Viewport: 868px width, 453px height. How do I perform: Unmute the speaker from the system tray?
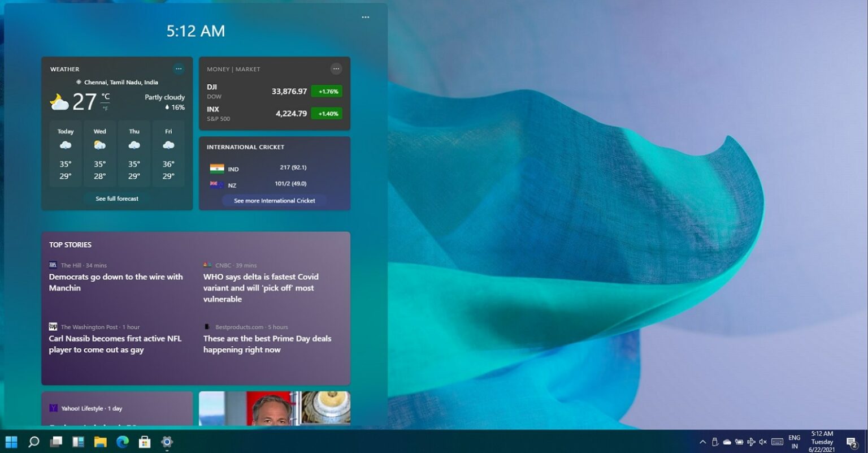763,442
